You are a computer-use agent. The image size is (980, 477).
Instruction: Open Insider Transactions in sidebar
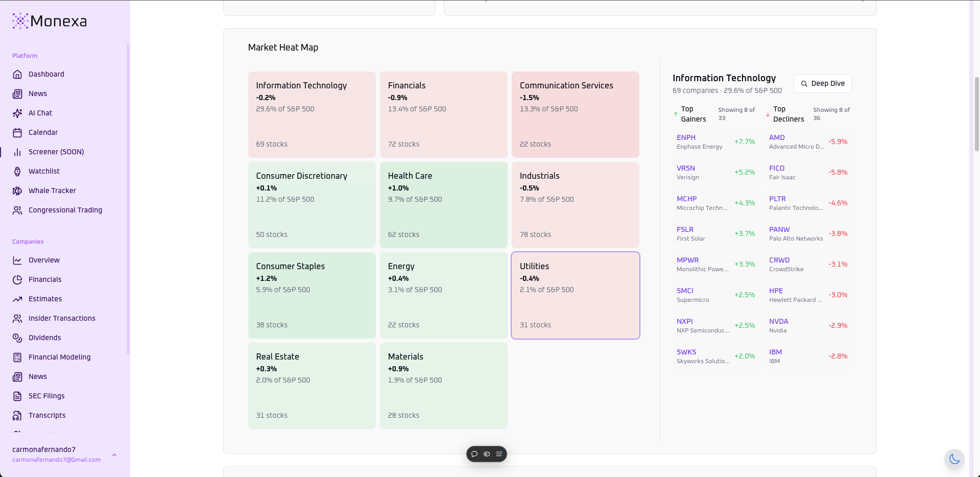point(62,318)
